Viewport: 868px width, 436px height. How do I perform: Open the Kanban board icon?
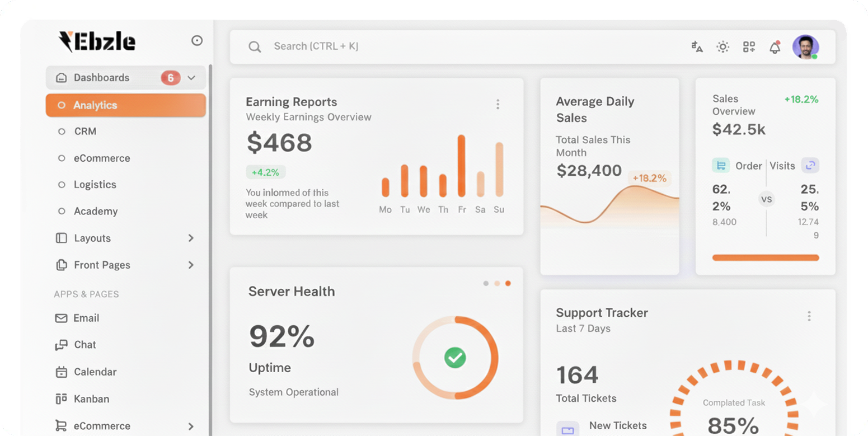click(x=61, y=399)
